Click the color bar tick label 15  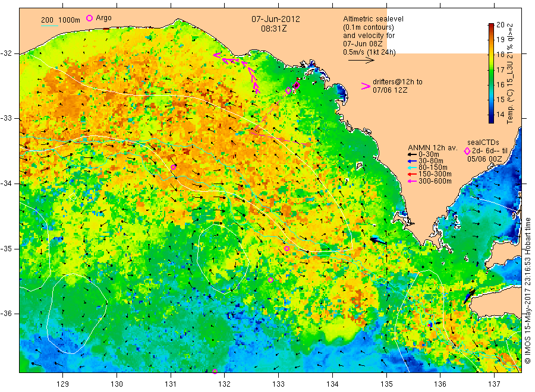point(500,100)
